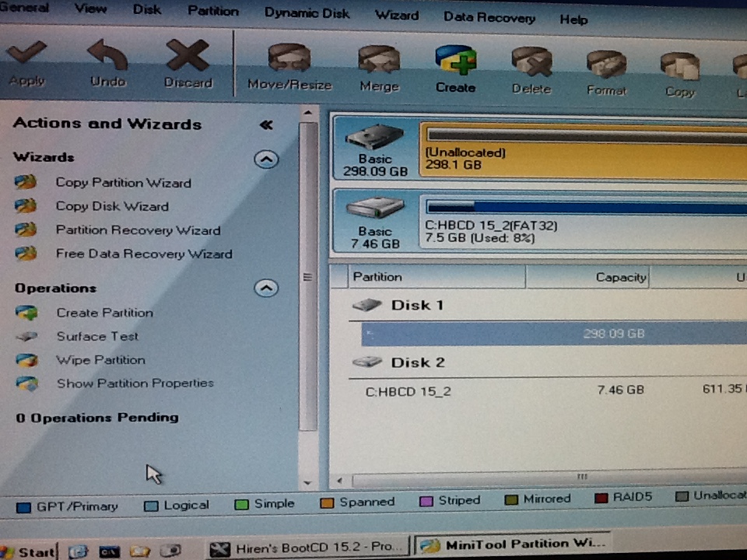
Task: Click the Free Data Recovery Wizard icon
Action: click(x=26, y=254)
